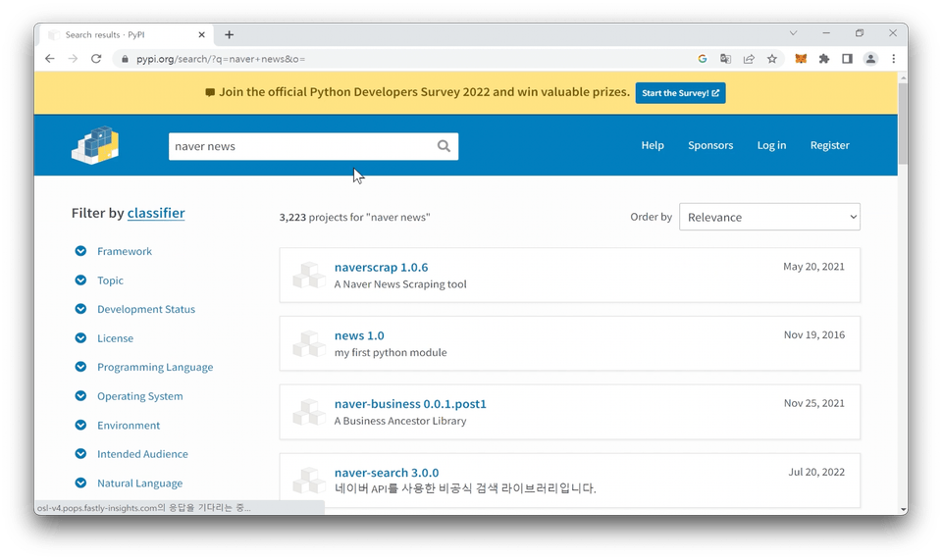Click the naver-search package cube icon
942x560 pixels.
309,481
